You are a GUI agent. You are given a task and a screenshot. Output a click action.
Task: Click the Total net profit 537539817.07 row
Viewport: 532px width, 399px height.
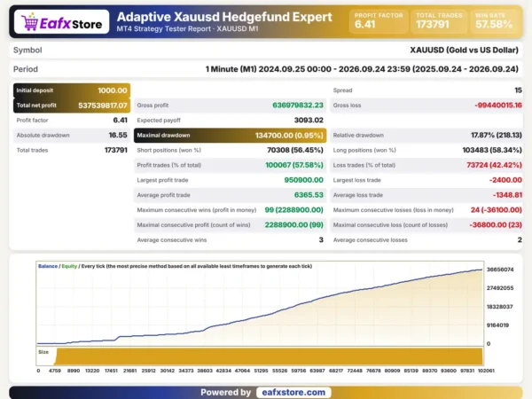72,106
